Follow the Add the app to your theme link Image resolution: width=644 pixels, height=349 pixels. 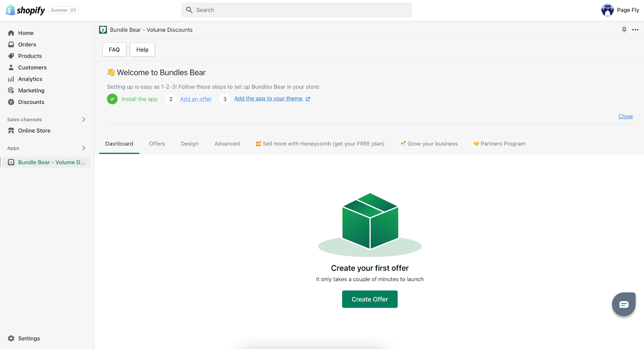point(268,99)
